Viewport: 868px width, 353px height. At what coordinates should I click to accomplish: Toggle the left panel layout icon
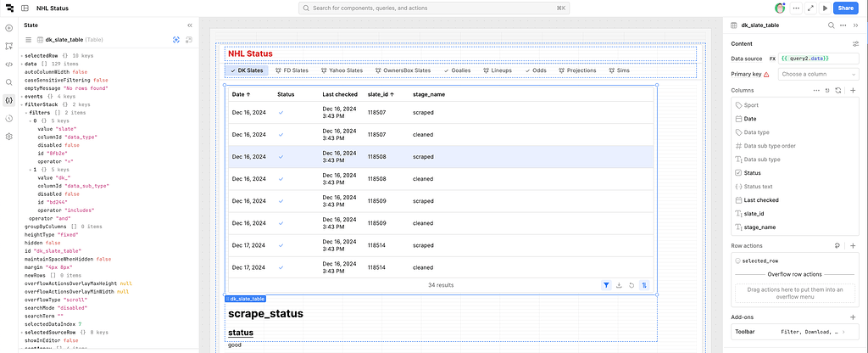coord(25,8)
